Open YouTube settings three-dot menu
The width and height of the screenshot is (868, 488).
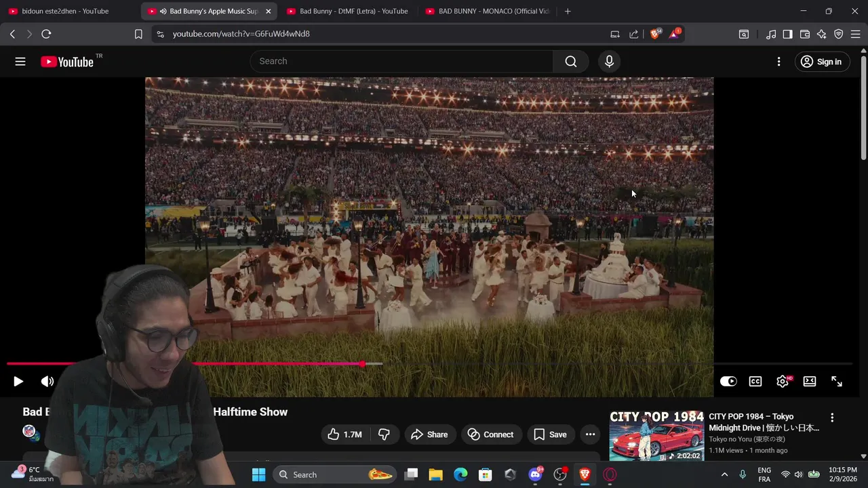point(778,62)
